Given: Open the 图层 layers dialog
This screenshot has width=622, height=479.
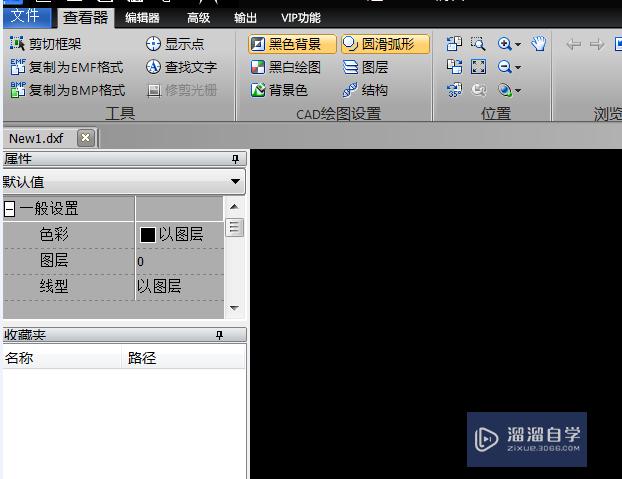Looking at the screenshot, I should click(365, 67).
